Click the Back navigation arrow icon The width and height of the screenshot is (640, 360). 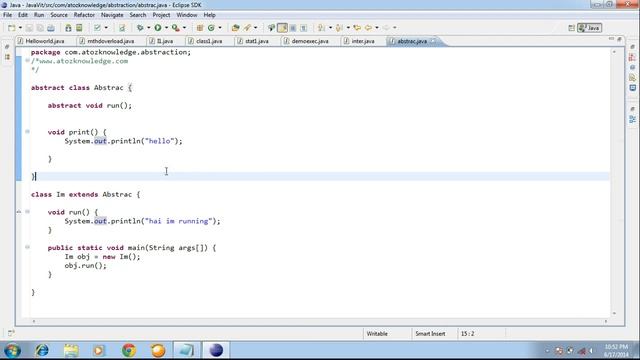[368, 28]
